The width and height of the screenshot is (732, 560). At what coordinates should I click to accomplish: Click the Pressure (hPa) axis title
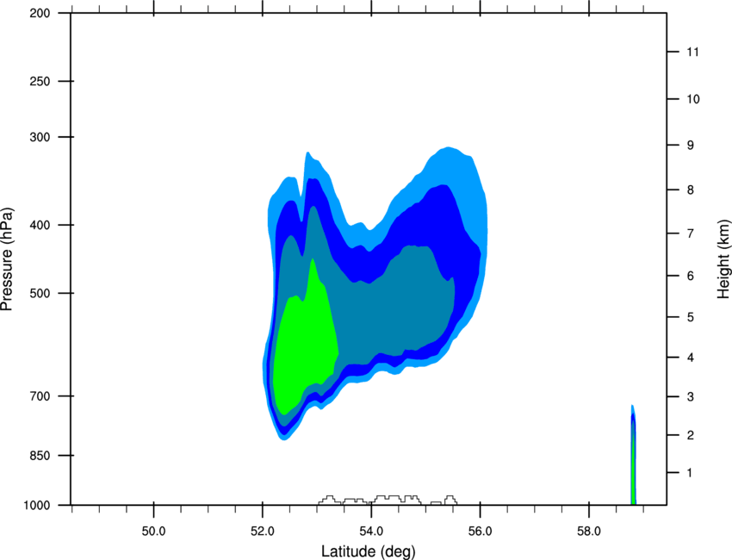(x=7, y=259)
